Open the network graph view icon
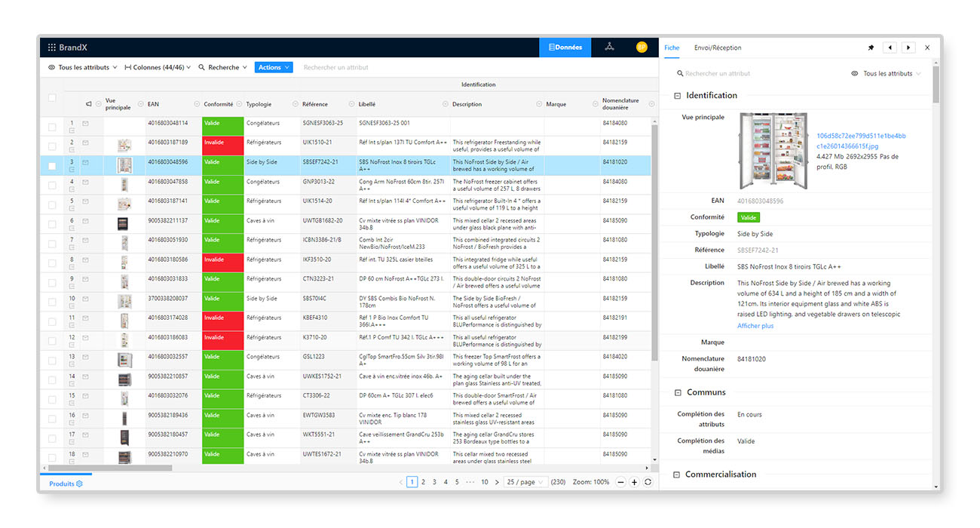Screen dimensions: 980x528 click(x=609, y=48)
